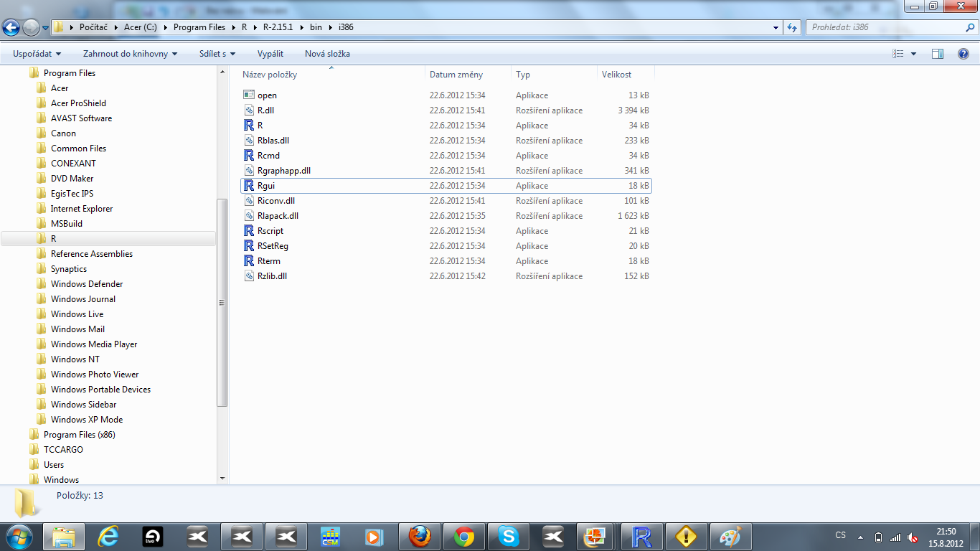
Task: Click the navigation pane scroll down arrow
Action: coord(222,478)
